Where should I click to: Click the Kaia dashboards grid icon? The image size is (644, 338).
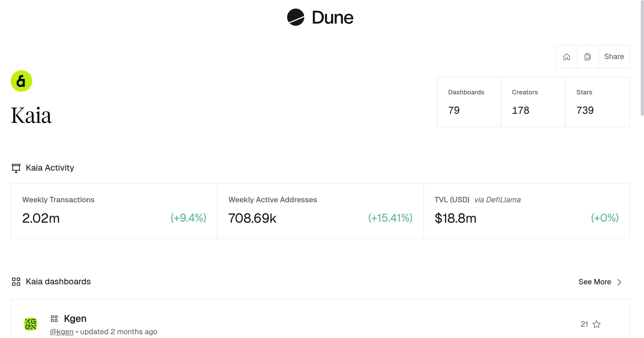click(x=16, y=282)
